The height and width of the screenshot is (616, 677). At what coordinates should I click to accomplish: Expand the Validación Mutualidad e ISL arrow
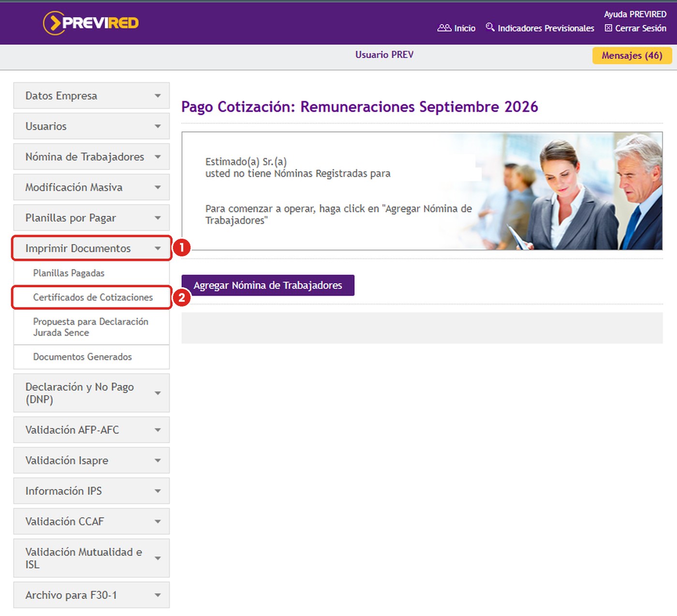158,558
